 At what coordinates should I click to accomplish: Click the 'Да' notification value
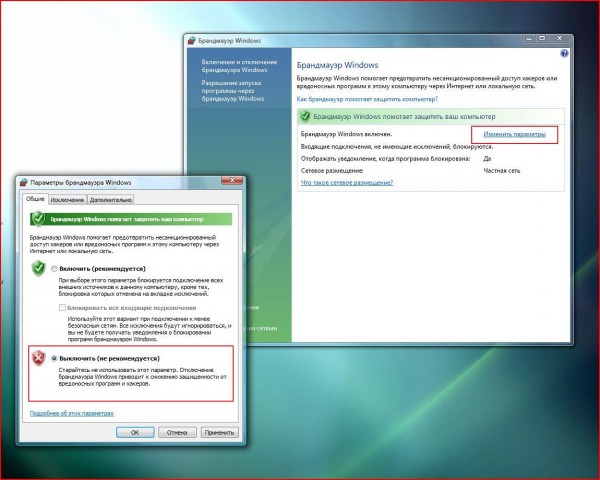click(x=487, y=158)
